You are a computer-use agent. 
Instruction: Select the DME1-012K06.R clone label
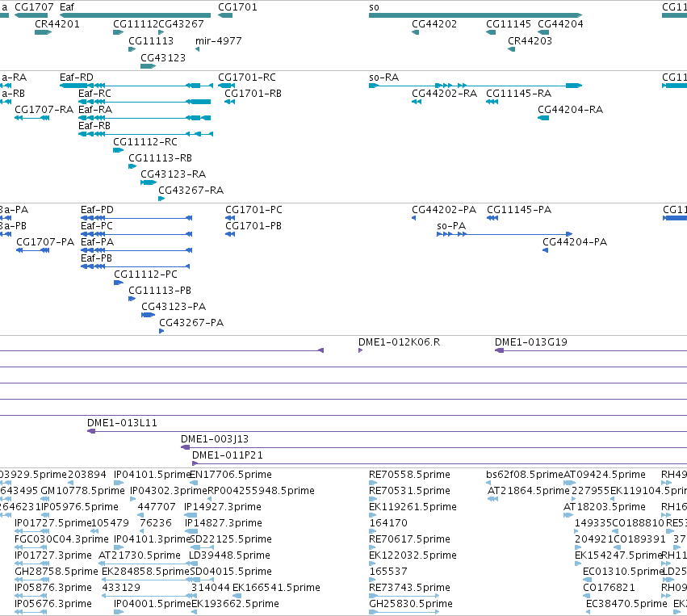(x=399, y=342)
